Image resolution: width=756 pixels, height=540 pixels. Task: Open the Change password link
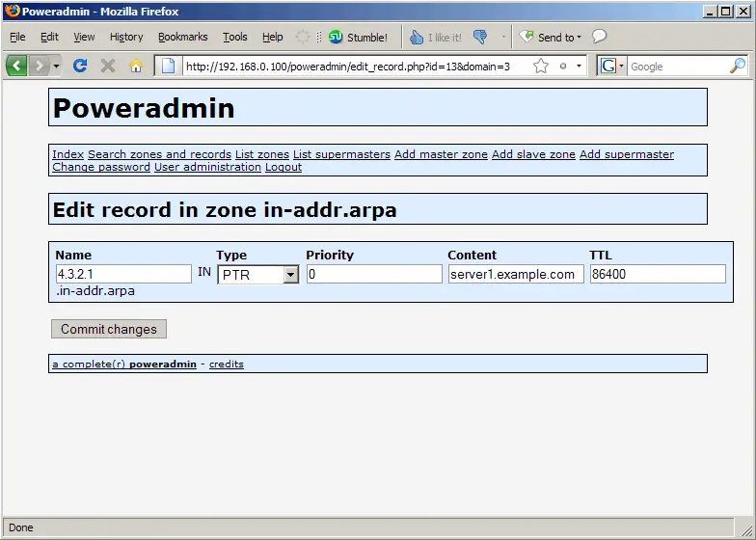101,167
